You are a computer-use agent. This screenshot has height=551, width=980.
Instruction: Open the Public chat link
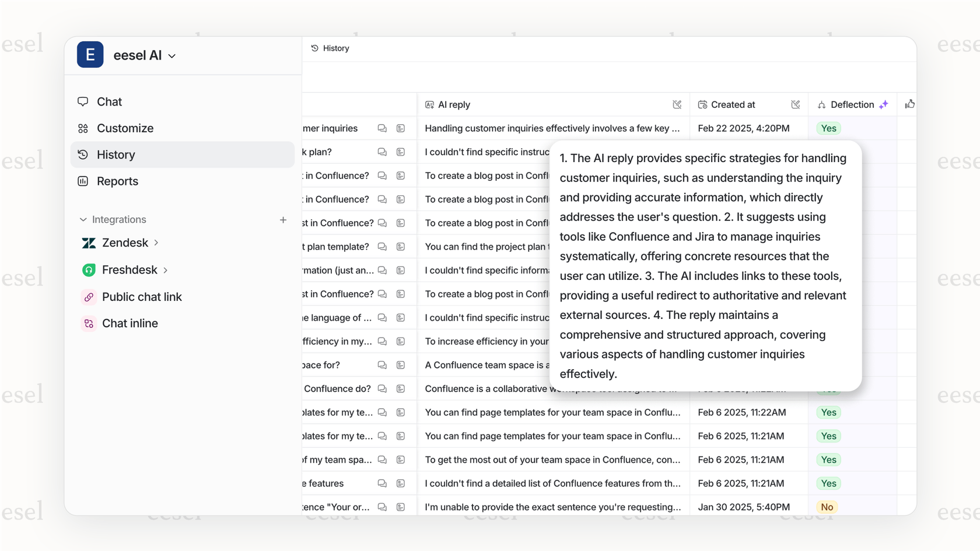[142, 297]
